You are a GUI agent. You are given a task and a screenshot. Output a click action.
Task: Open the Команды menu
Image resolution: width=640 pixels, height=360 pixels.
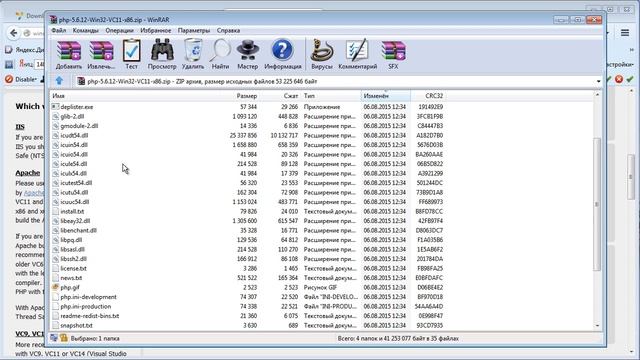pyautogui.click(x=85, y=31)
